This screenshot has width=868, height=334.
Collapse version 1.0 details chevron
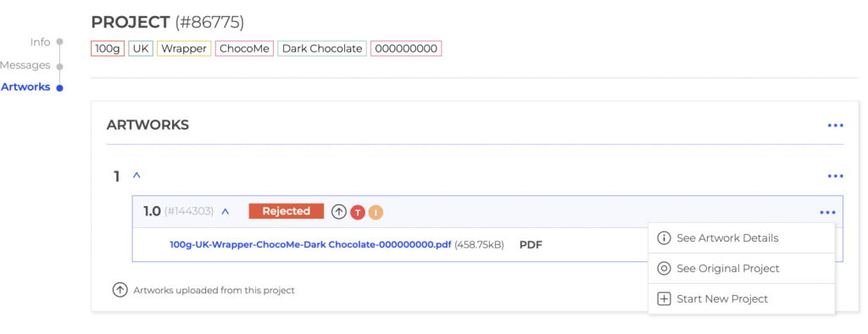(x=225, y=211)
